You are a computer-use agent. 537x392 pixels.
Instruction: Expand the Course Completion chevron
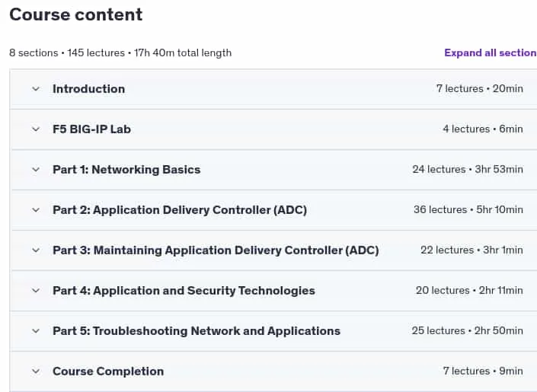coord(36,371)
